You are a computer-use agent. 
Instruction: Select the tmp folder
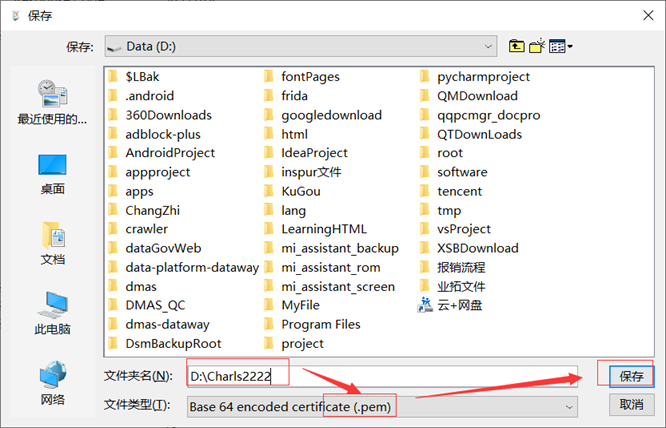(x=441, y=210)
